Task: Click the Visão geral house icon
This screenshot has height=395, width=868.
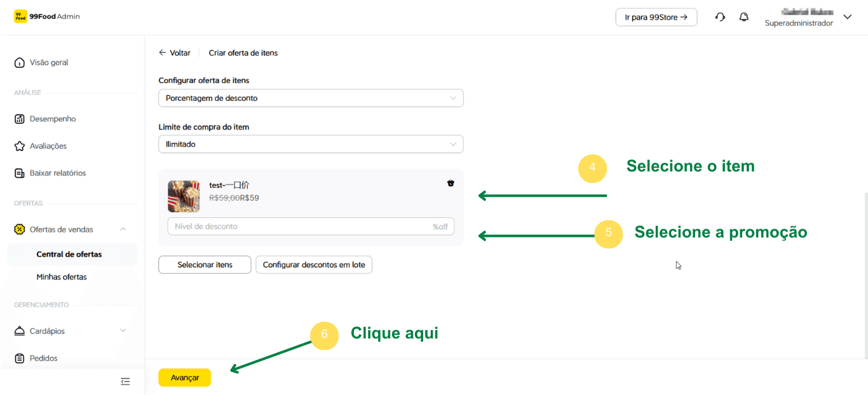Action: point(20,63)
